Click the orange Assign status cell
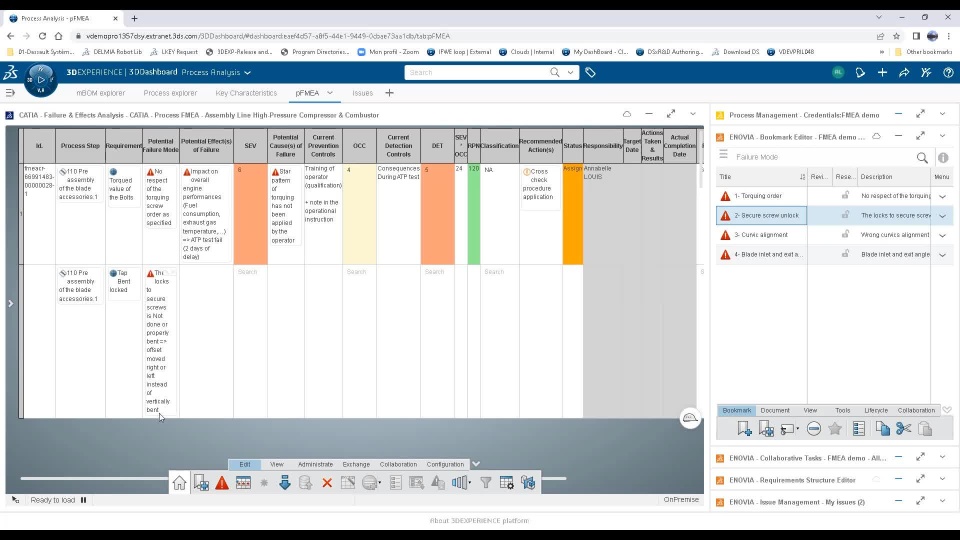Screen dimensions: 960x540 coord(572,214)
